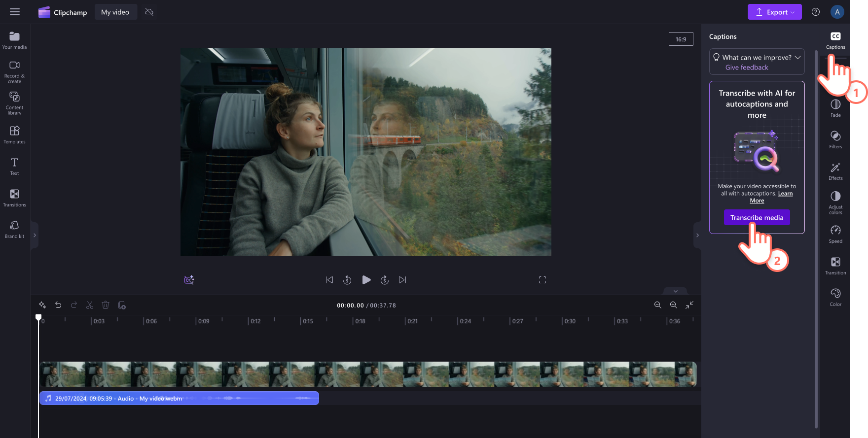
Task: Skip to the end of the video
Action: 402,280
